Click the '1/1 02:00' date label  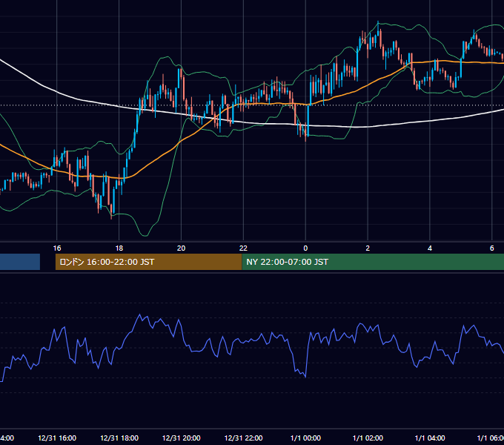tap(368, 438)
